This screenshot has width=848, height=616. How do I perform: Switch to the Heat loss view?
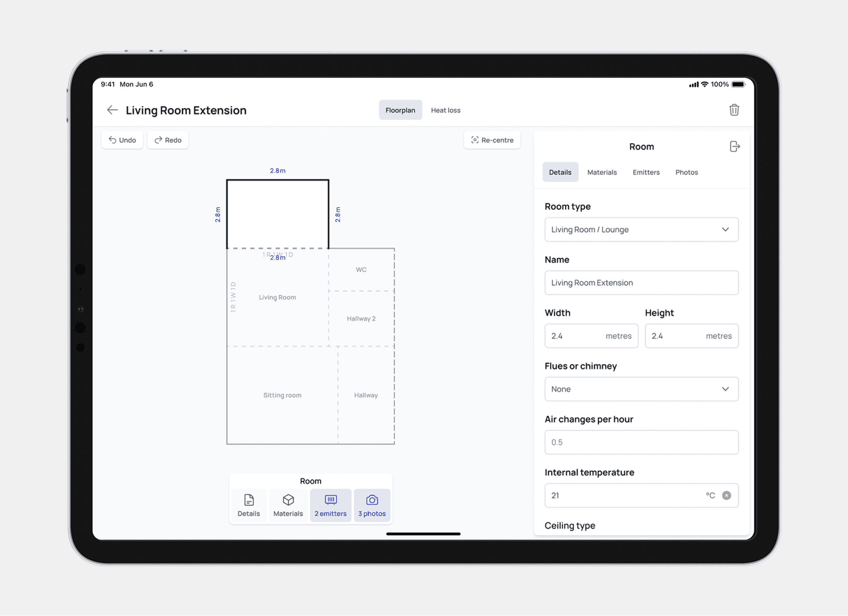point(446,110)
